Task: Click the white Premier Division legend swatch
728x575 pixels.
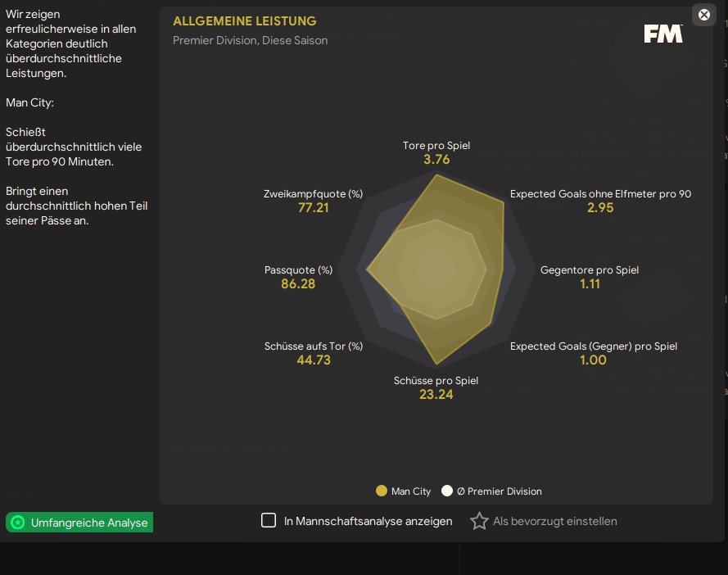Action: point(446,491)
